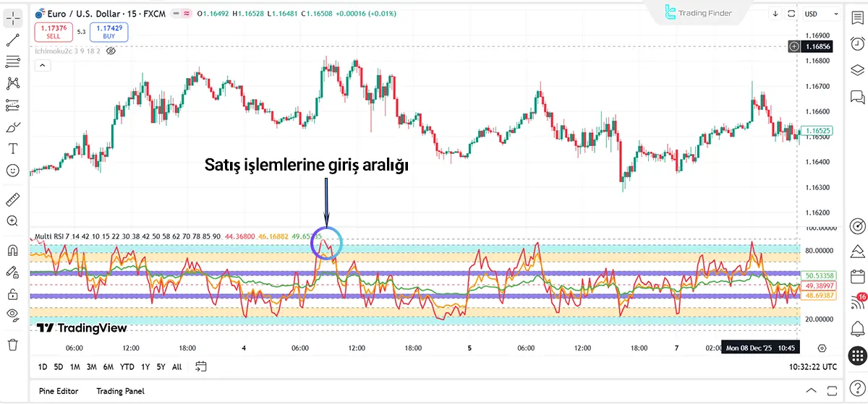Hide all drawings with eye icon
868x404 pixels.
pos(12,315)
